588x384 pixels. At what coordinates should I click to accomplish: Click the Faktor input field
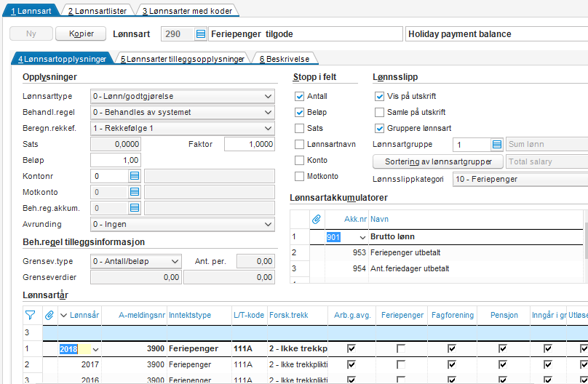click(x=250, y=144)
